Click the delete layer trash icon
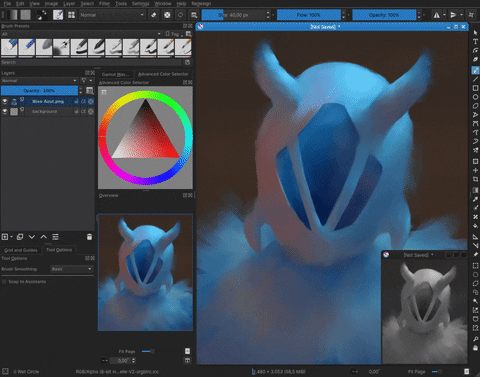The image size is (480, 377). click(89, 237)
